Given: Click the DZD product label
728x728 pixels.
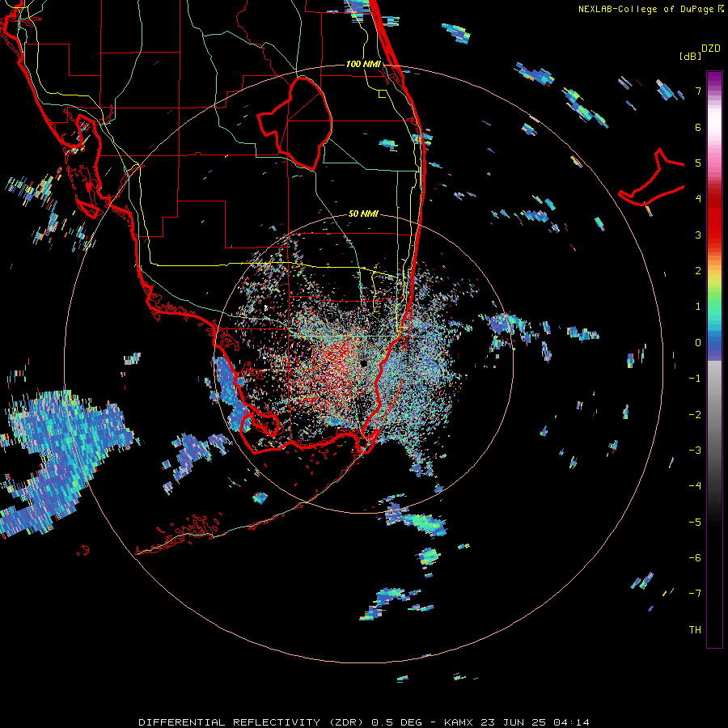Looking at the screenshot, I should (711, 49).
